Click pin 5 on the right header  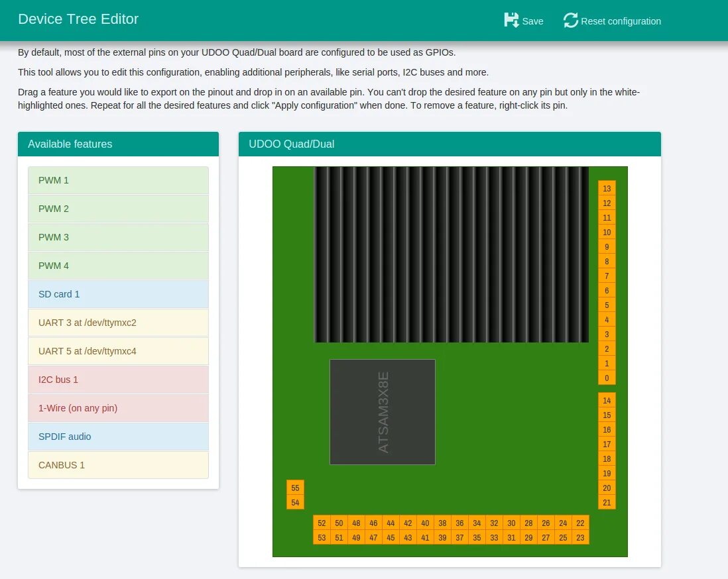(607, 305)
